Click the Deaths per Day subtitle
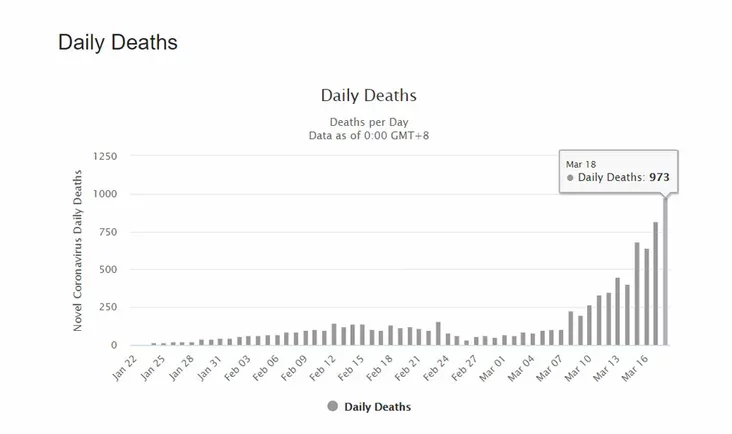The image size is (732, 434). pos(369,121)
